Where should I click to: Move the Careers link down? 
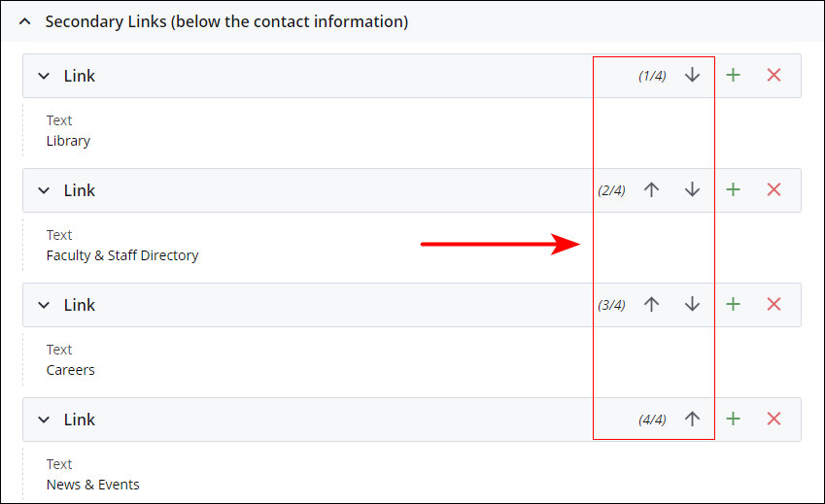pos(692,304)
